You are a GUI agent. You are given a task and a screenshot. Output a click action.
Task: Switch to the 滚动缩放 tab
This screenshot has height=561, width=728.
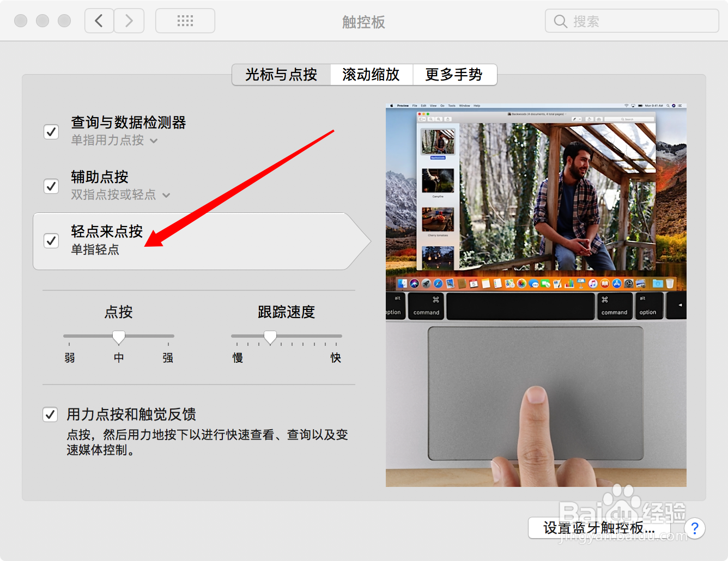point(372,75)
